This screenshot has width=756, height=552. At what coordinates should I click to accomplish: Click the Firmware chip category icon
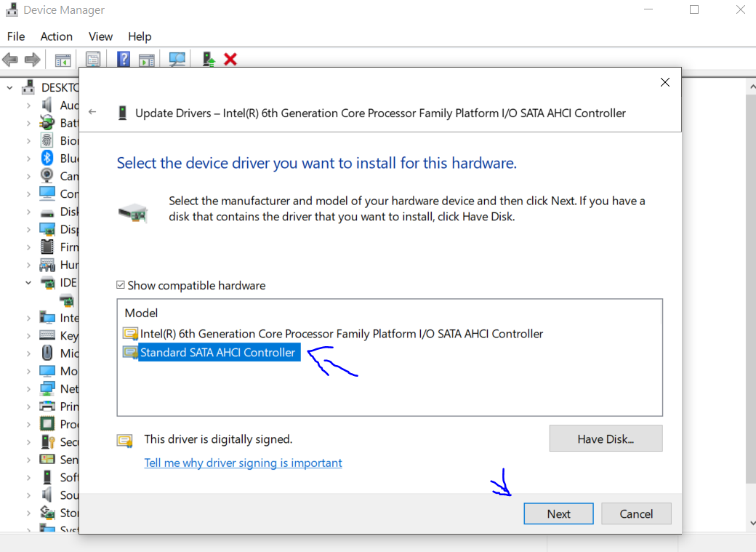[x=47, y=247]
